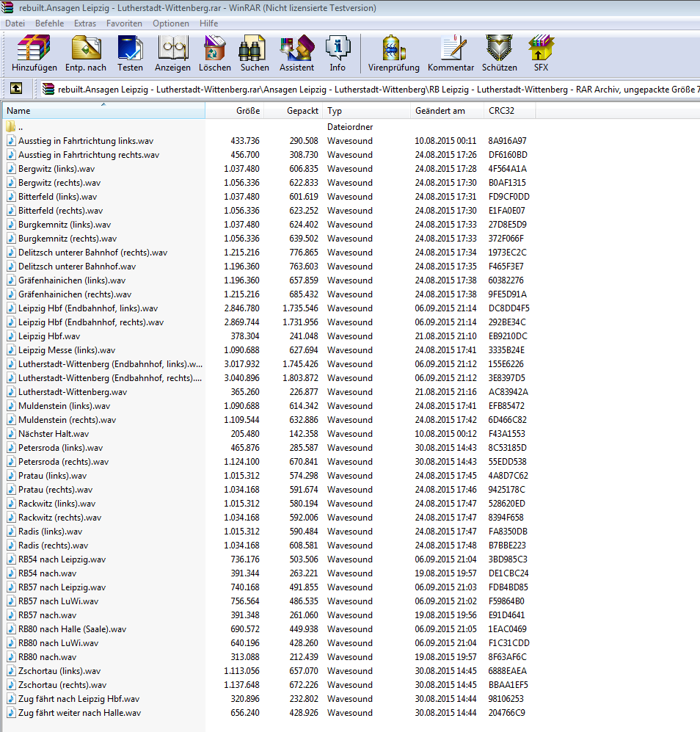The image size is (700, 732).
Task: Click audio icon of RB54 nach.wav
Action: (x=11, y=573)
